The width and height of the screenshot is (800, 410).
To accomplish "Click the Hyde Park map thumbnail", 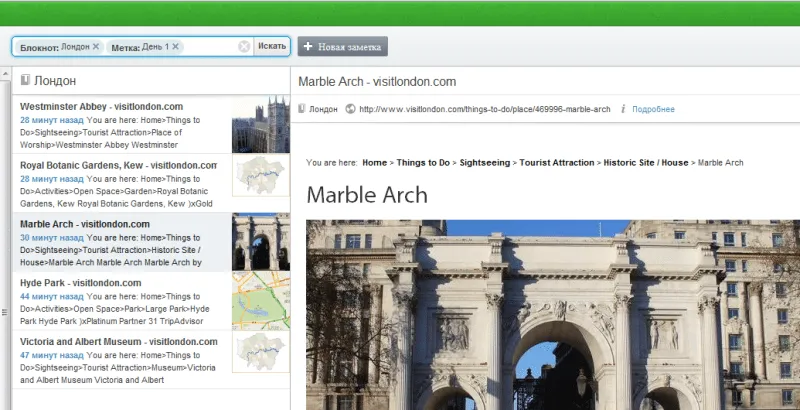I will coord(260,301).
